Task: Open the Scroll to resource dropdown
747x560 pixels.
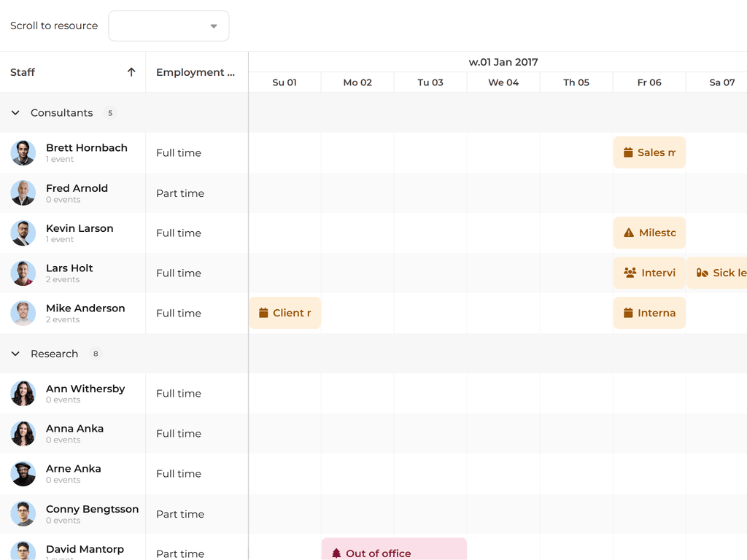Action: [x=169, y=26]
